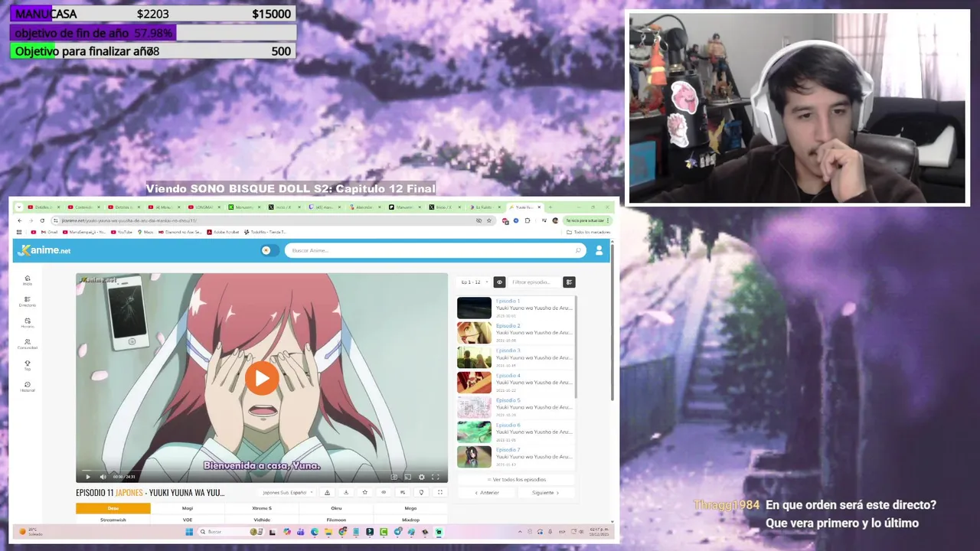Viewport: 980px width, 551px height.
Task: Open the Episodio 5 thumbnail
Action: (x=474, y=407)
